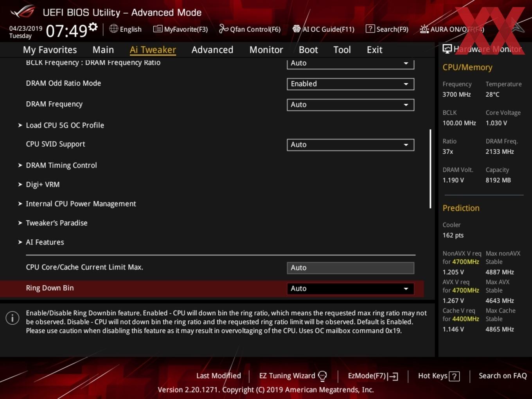532x399 pixels.
Task: Select the Ai Tweaker tab
Action: pos(153,50)
